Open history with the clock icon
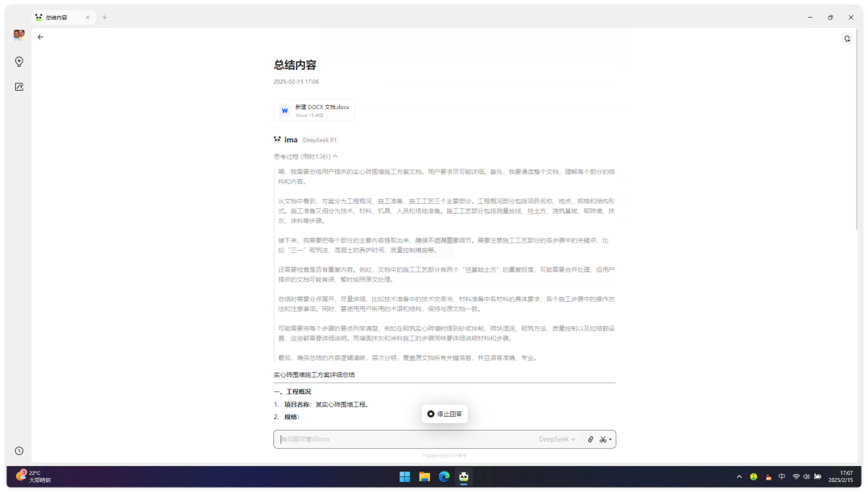Screen dimensions: 868x494 [x=19, y=451]
